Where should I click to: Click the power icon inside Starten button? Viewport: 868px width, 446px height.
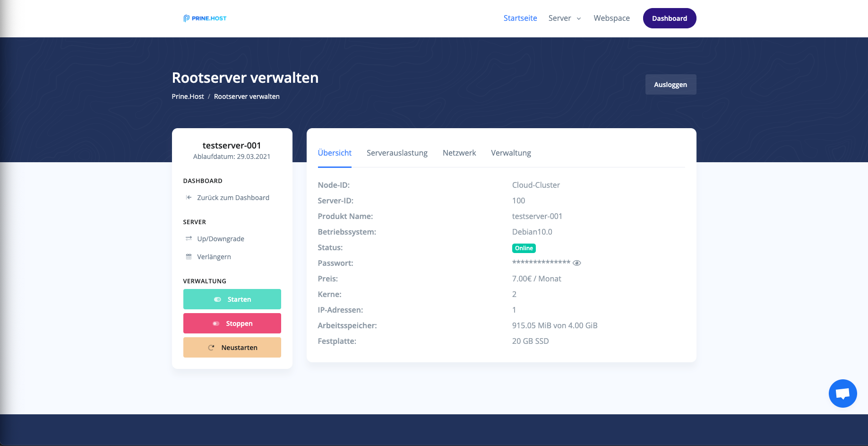coord(217,299)
